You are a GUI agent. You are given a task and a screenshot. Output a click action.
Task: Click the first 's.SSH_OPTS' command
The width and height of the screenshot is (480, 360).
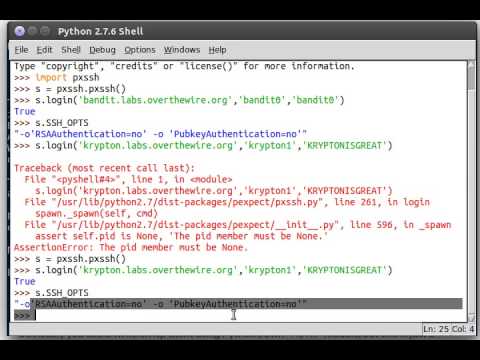(51, 123)
